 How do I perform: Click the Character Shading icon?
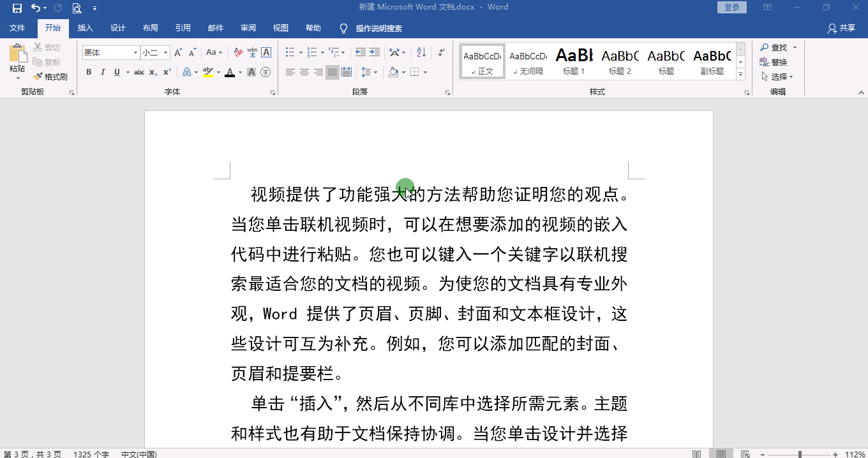tap(251, 73)
